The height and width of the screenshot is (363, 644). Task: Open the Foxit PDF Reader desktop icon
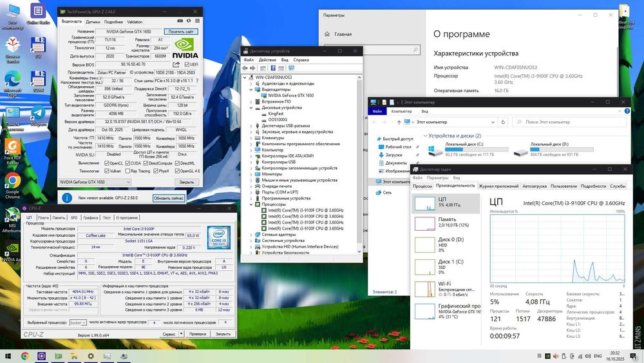click(12, 152)
